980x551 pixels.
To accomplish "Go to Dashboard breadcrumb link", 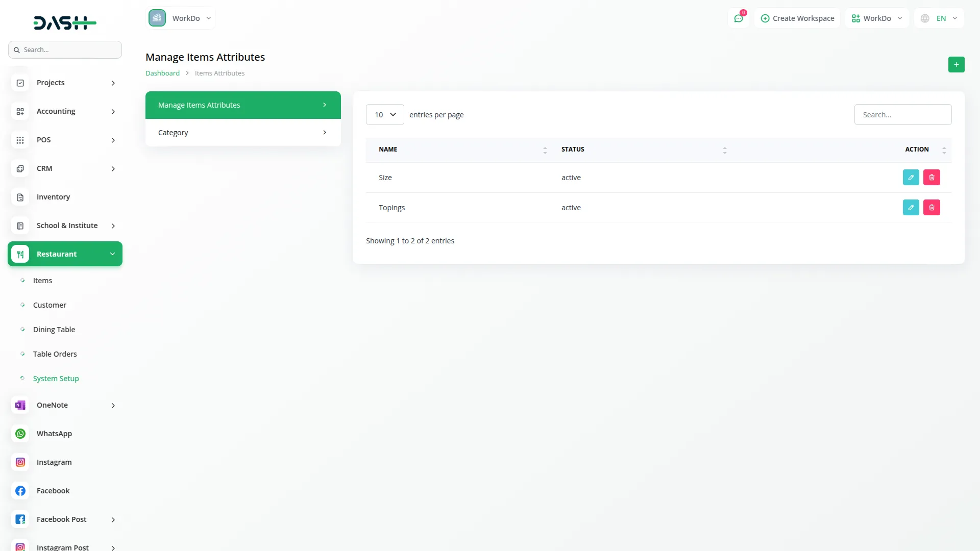I will click(162, 73).
